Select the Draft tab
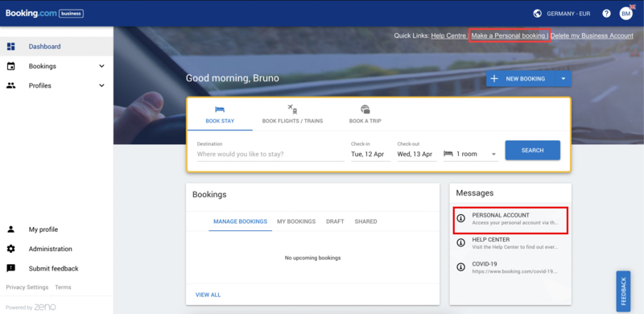Image resolution: width=644 pixels, height=314 pixels. [335, 221]
